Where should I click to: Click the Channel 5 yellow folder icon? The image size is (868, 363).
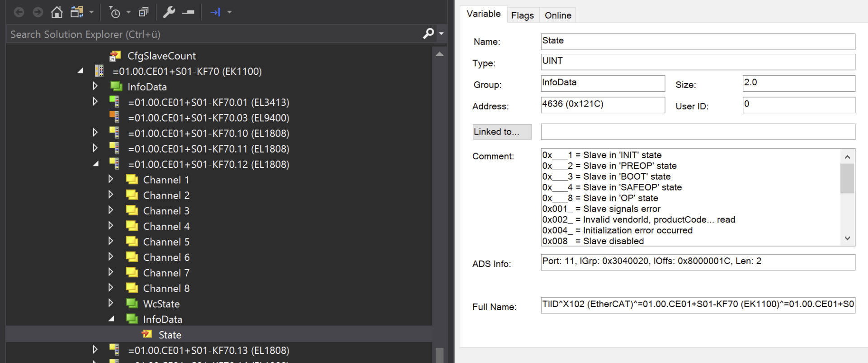(132, 242)
